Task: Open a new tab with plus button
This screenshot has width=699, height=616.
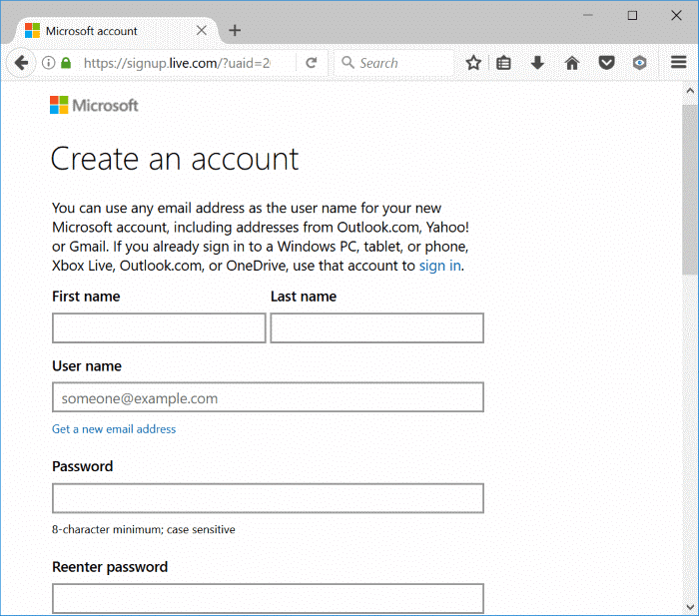Action: tap(235, 30)
